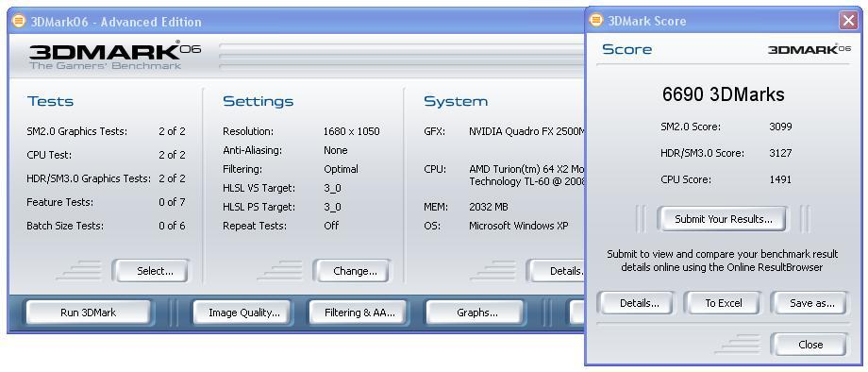The image size is (868, 372).
Task: Click the Settings section heading
Action: coord(258,101)
